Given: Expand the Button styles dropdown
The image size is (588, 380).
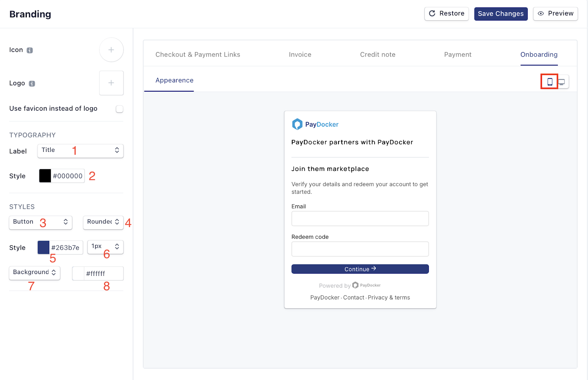Looking at the screenshot, I should [x=40, y=222].
